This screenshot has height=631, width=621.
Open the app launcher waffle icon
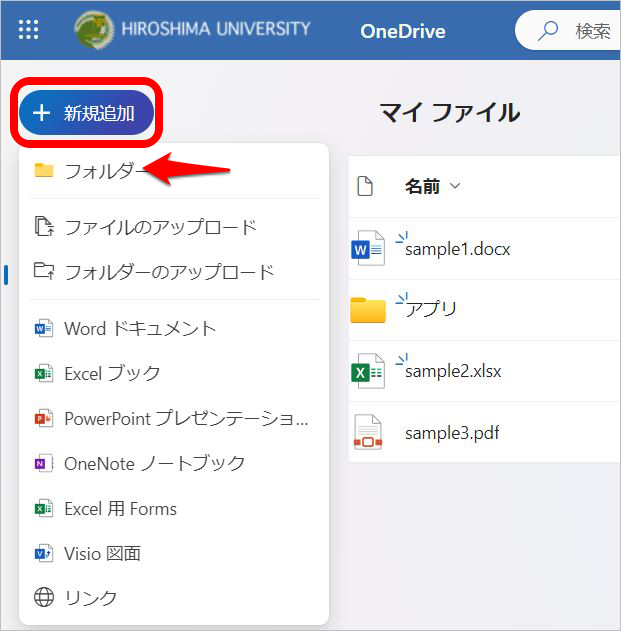point(29,30)
